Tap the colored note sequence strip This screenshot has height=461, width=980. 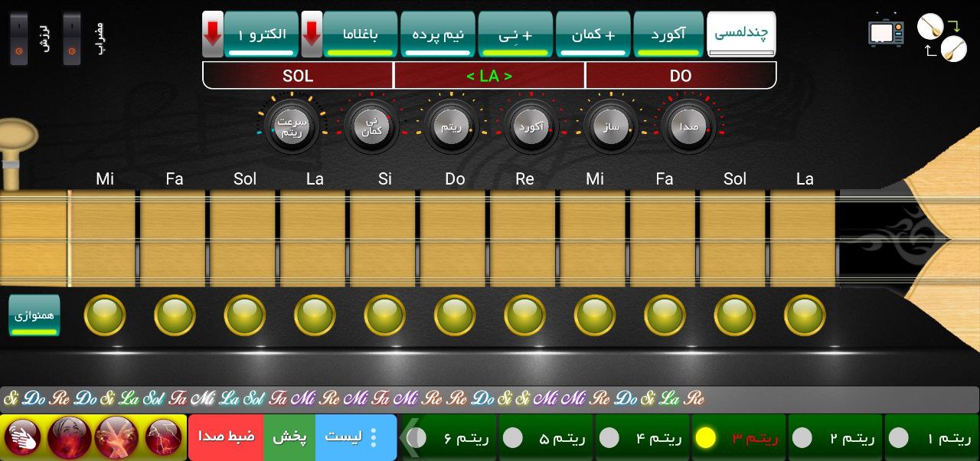click(x=490, y=399)
